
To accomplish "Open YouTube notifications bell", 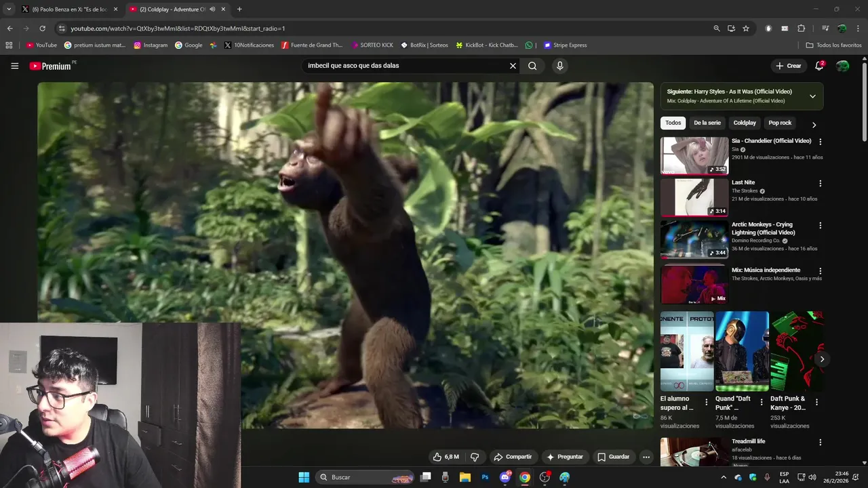I will click(x=819, y=66).
